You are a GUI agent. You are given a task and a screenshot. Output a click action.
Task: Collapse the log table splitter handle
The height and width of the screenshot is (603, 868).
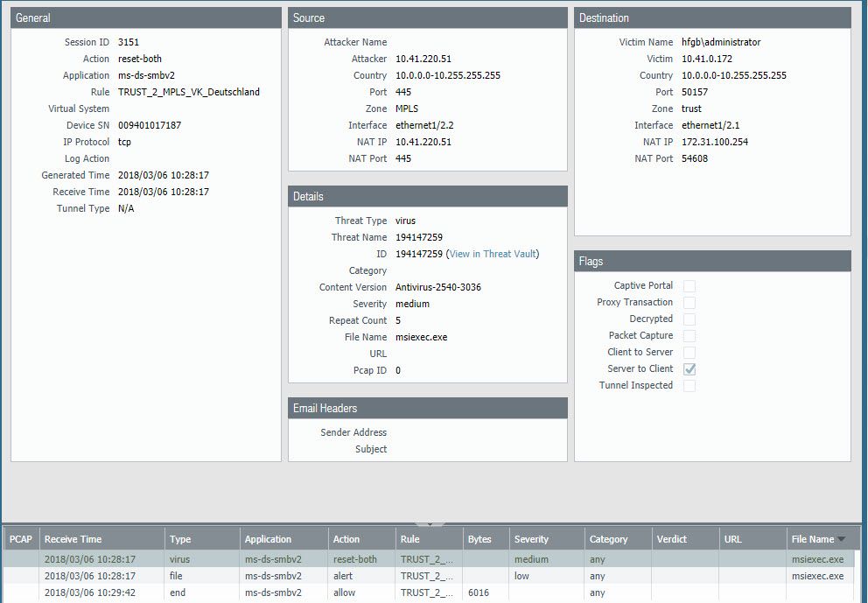430,523
